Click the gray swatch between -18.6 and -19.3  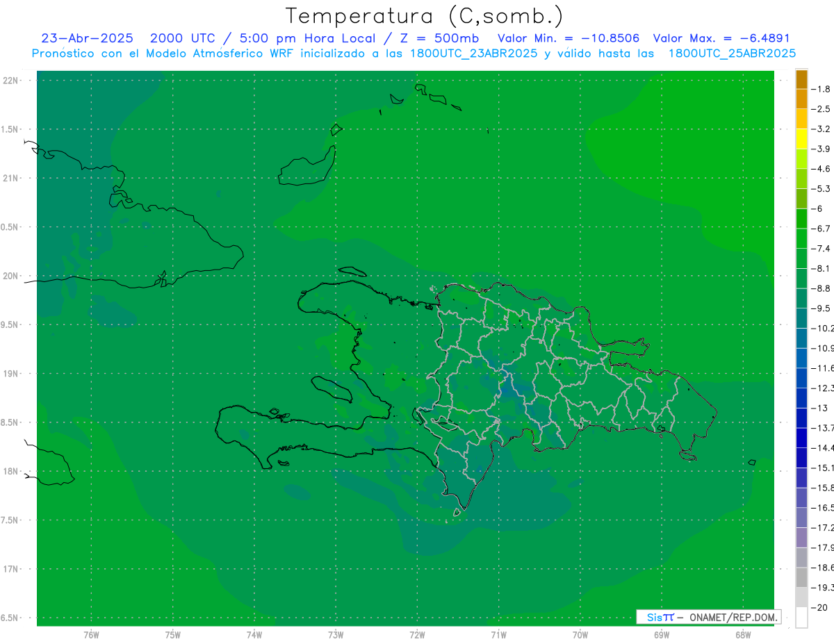coord(801,577)
